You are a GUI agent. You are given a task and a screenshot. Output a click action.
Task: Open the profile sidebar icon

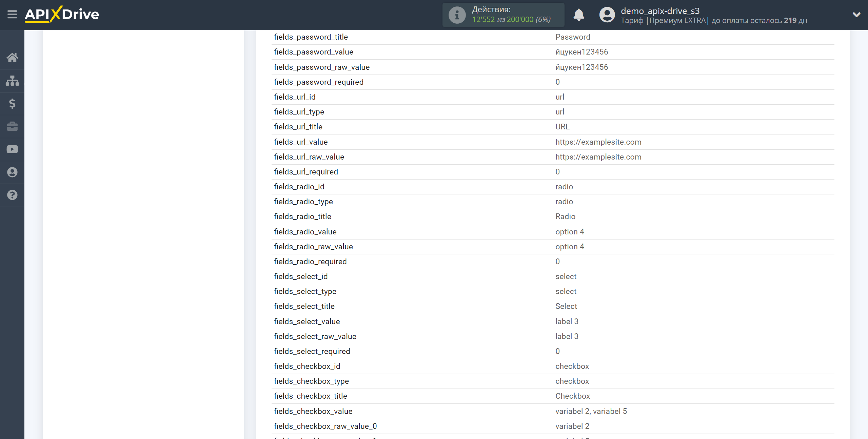[x=12, y=172]
